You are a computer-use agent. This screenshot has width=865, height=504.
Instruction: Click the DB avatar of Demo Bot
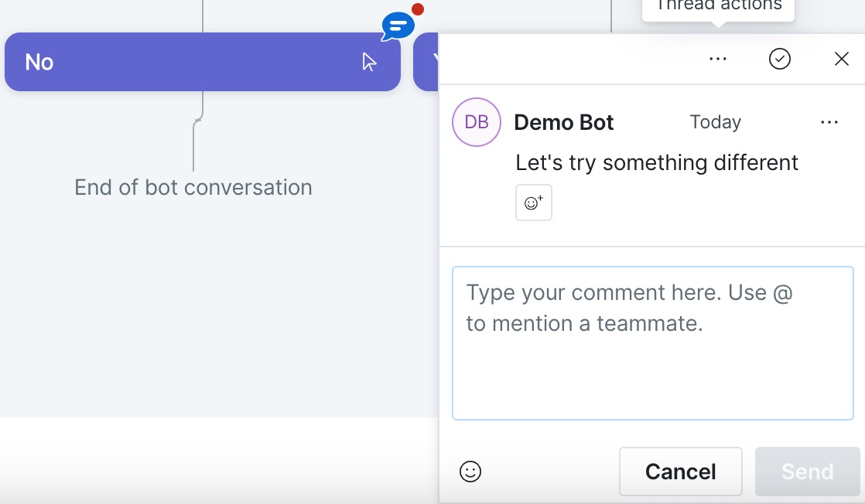click(477, 122)
